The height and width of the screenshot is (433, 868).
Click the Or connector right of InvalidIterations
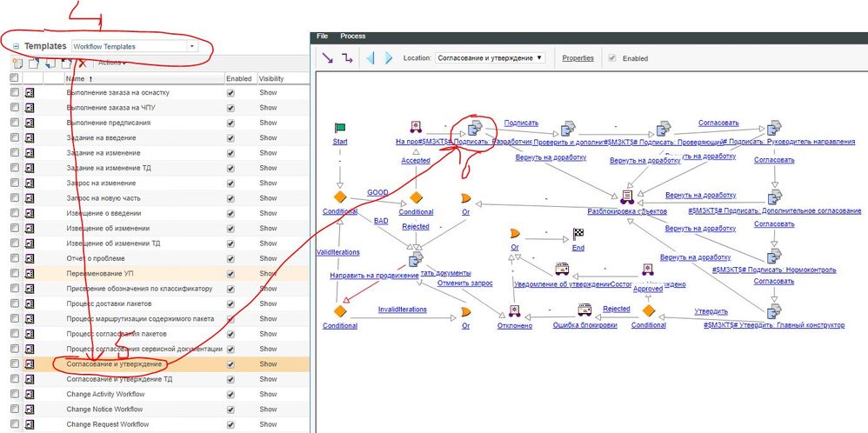(x=465, y=311)
